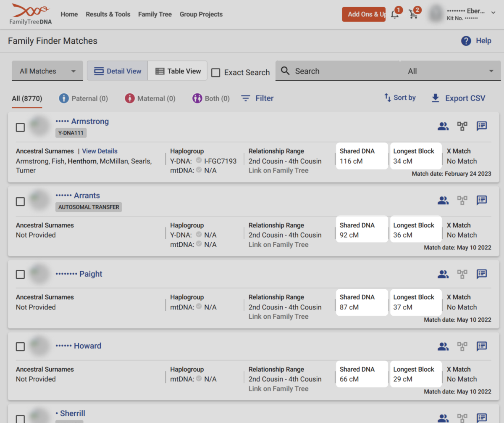
Task: Select the Maternal (0) tab
Action: [x=150, y=98]
